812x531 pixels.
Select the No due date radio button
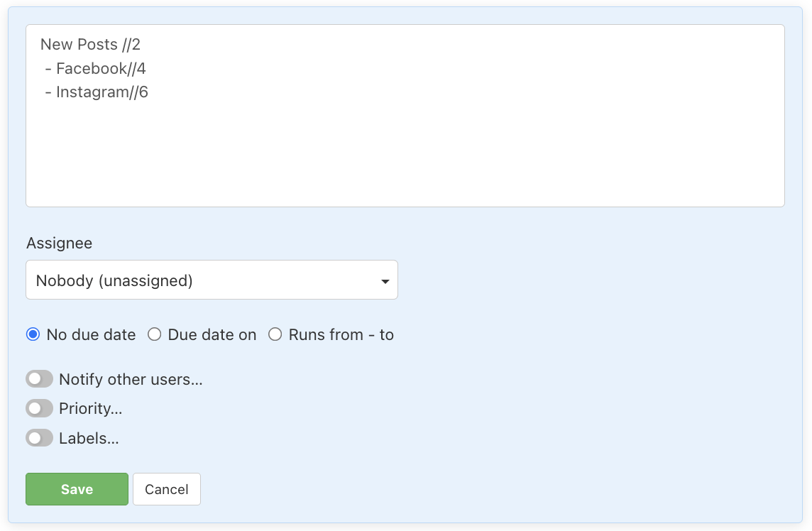[x=31, y=334]
